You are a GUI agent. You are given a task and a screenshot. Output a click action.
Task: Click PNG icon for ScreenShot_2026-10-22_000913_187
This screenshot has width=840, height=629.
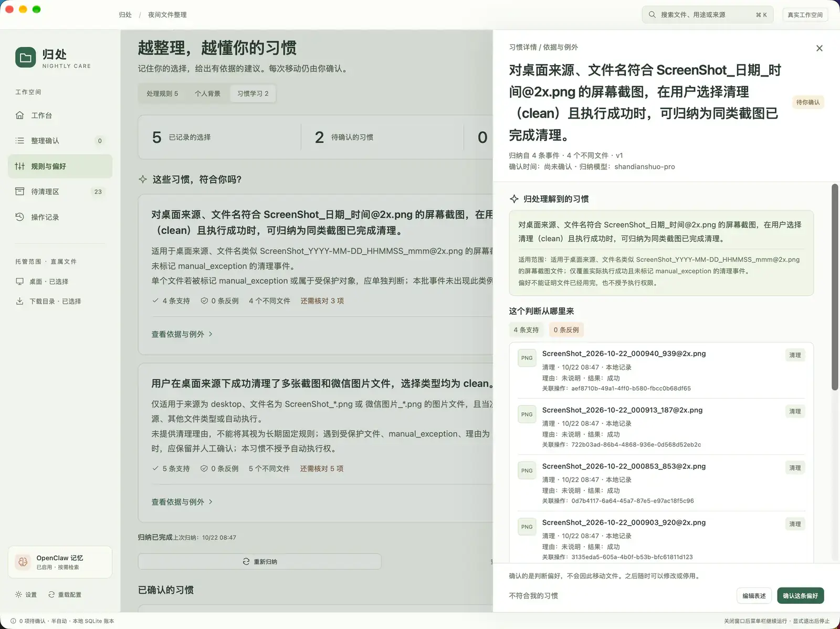coord(527,414)
